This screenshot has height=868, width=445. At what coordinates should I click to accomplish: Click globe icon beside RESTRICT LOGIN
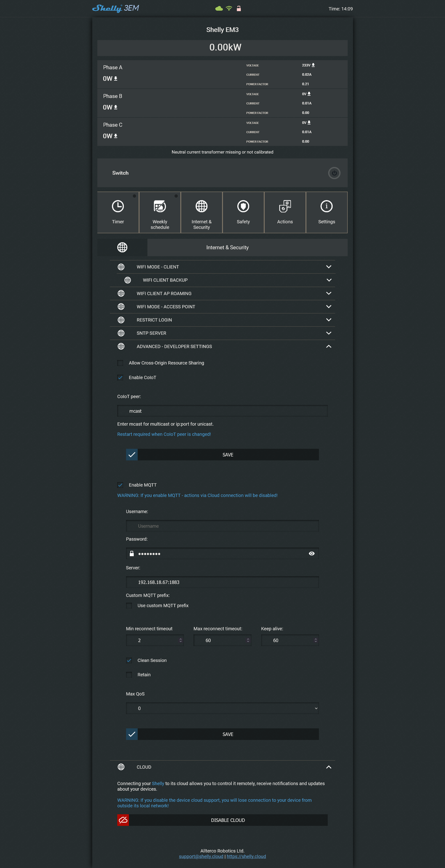point(121,320)
